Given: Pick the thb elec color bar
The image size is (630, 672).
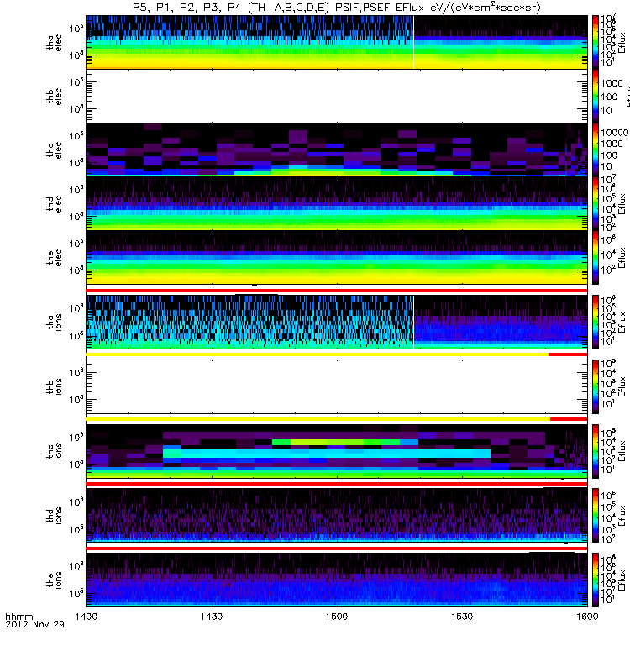Looking at the screenshot, I should click(596, 96).
